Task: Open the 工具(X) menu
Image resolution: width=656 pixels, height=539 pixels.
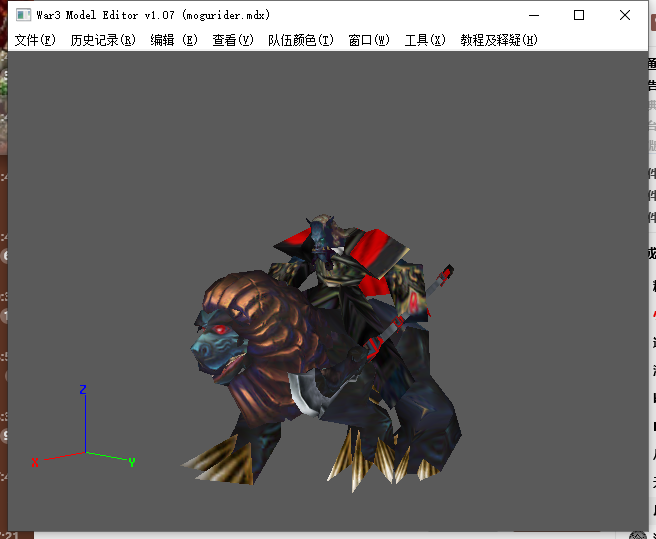Action: pyautogui.click(x=425, y=40)
